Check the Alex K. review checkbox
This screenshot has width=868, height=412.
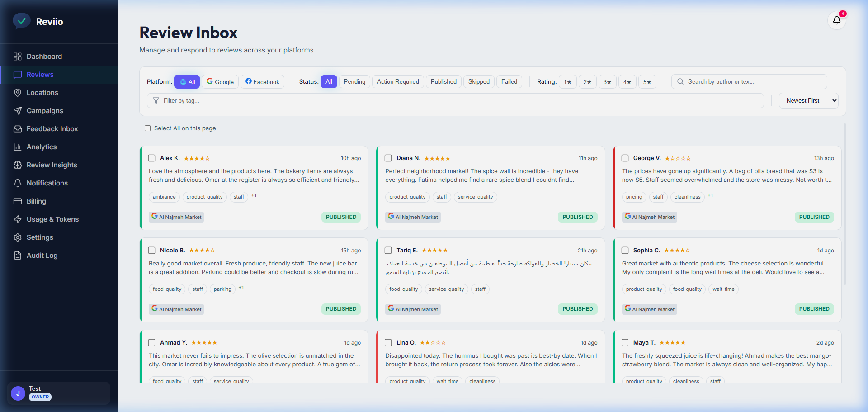pyautogui.click(x=152, y=158)
